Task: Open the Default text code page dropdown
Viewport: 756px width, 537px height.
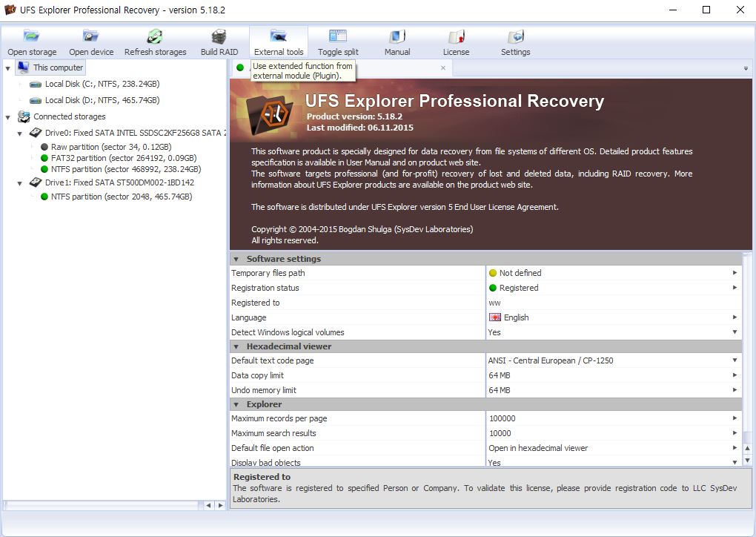Action: point(735,360)
